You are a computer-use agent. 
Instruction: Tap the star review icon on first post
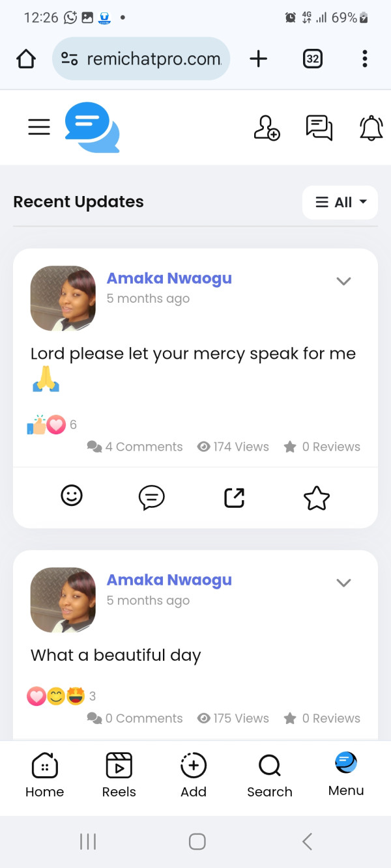pos(317,497)
